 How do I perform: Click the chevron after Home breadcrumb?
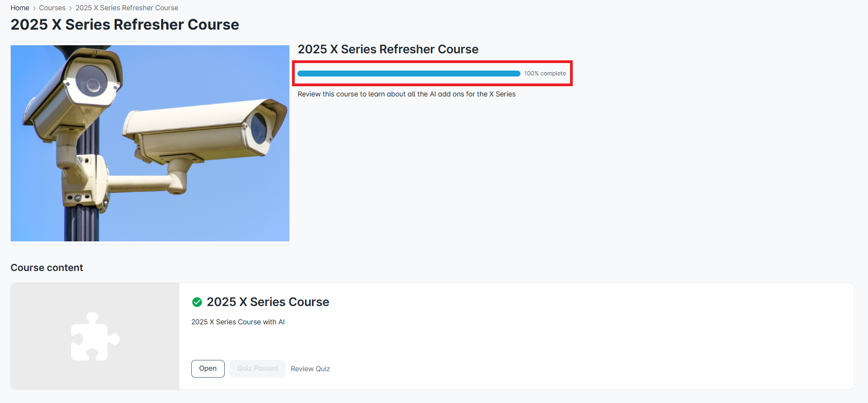coord(34,8)
